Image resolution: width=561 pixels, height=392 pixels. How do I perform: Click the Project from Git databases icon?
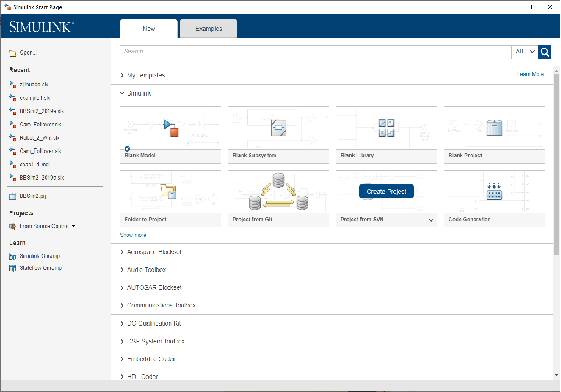click(x=278, y=192)
